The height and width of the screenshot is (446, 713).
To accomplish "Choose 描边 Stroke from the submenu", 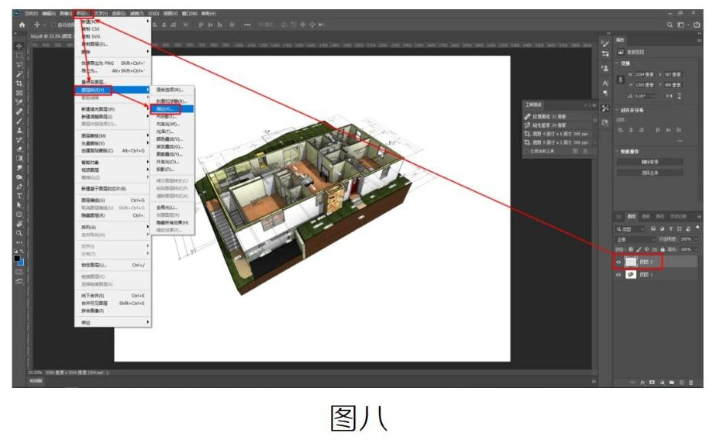I will tap(172, 109).
